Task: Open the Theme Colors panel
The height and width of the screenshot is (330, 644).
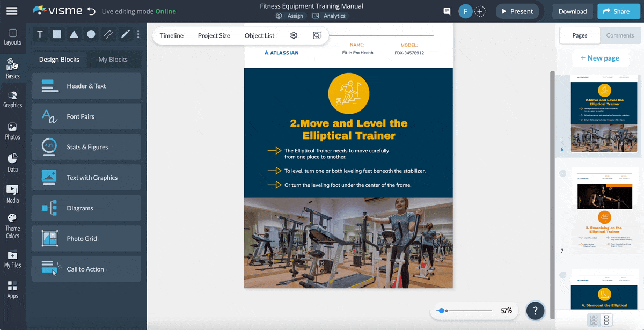Action: [12, 222]
